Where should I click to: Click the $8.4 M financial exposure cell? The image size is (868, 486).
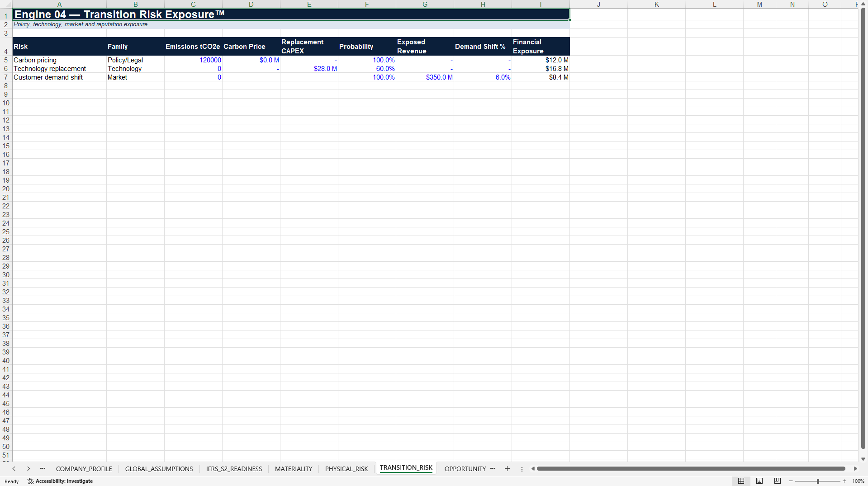541,77
